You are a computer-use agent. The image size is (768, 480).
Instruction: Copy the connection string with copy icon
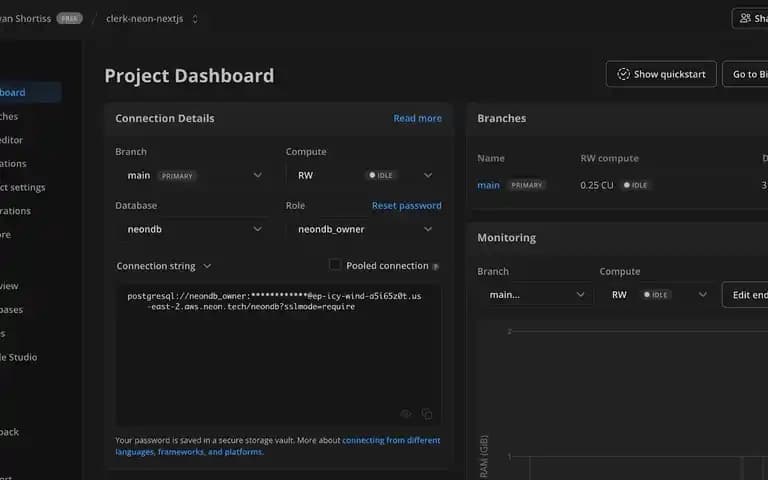(x=427, y=414)
